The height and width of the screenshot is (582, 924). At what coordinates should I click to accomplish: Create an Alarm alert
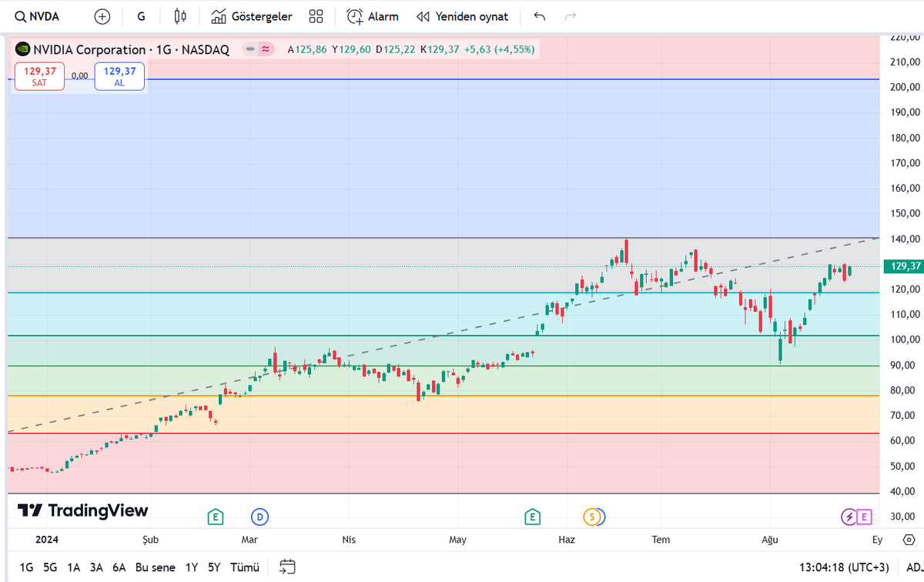[373, 16]
